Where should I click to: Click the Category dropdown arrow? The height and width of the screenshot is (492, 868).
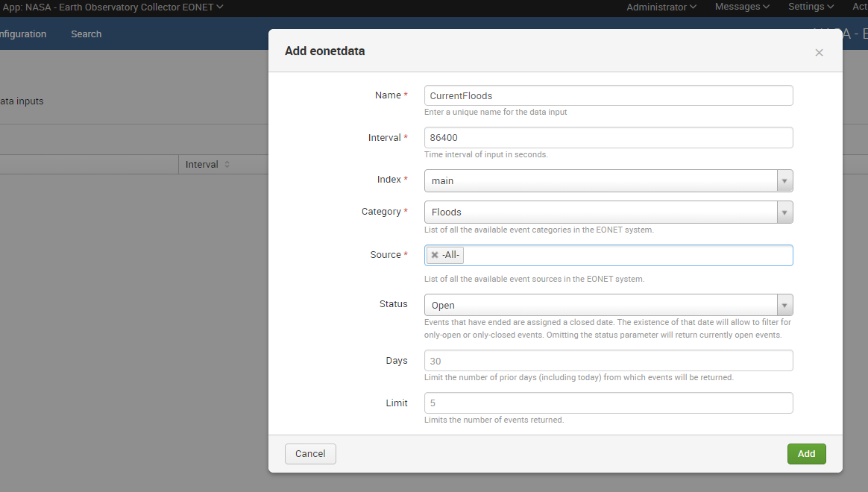click(x=784, y=212)
